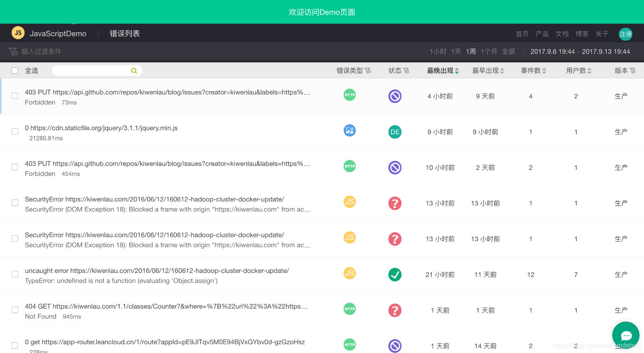Check the box for the 404 GET row
Viewport: 644px width, 353px height.
coord(15,310)
